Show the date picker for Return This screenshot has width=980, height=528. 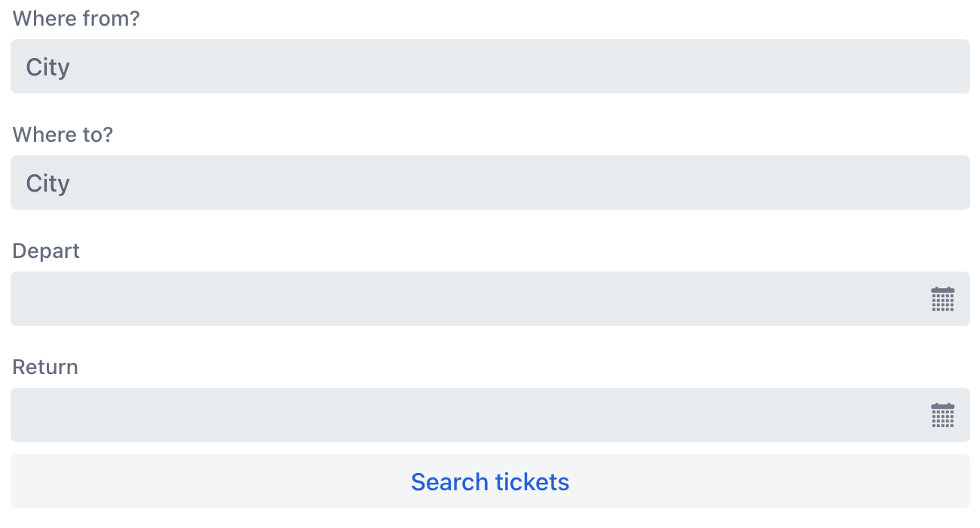pos(942,415)
